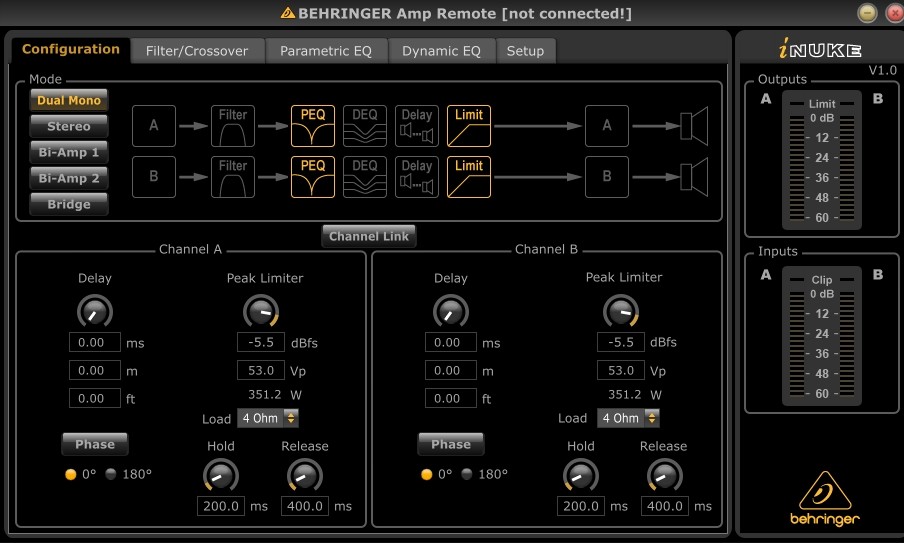Click the iNUKE logo
This screenshot has height=543, width=904.
(820, 49)
